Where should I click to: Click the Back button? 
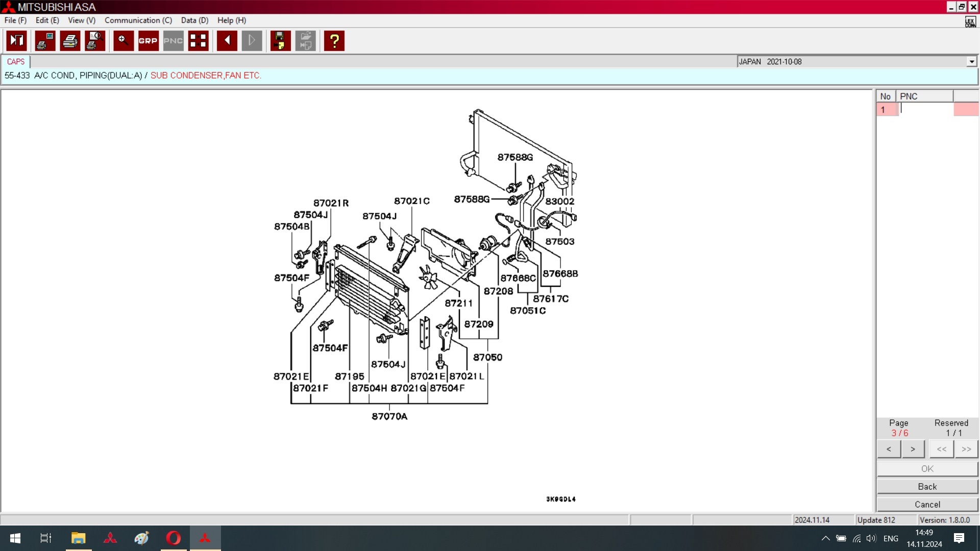pos(927,487)
